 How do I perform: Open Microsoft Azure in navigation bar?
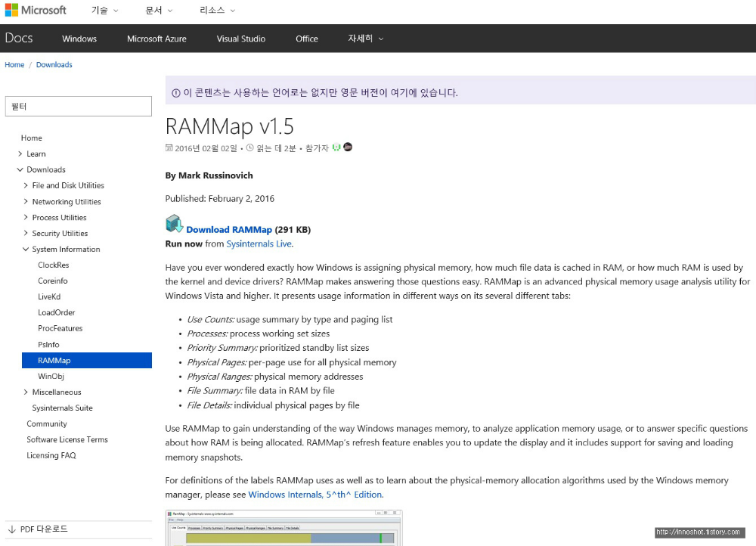click(x=156, y=39)
